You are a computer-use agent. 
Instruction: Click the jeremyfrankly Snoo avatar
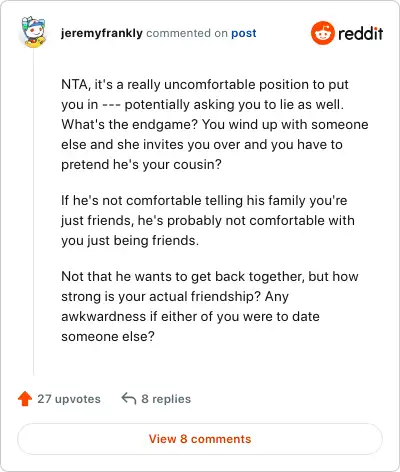(33, 32)
